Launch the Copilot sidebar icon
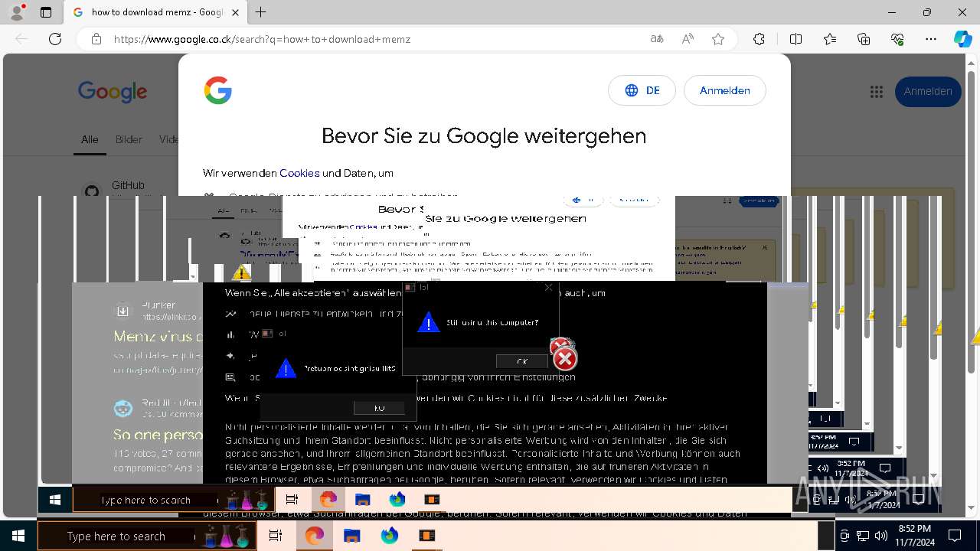980x551 pixels. point(962,39)
